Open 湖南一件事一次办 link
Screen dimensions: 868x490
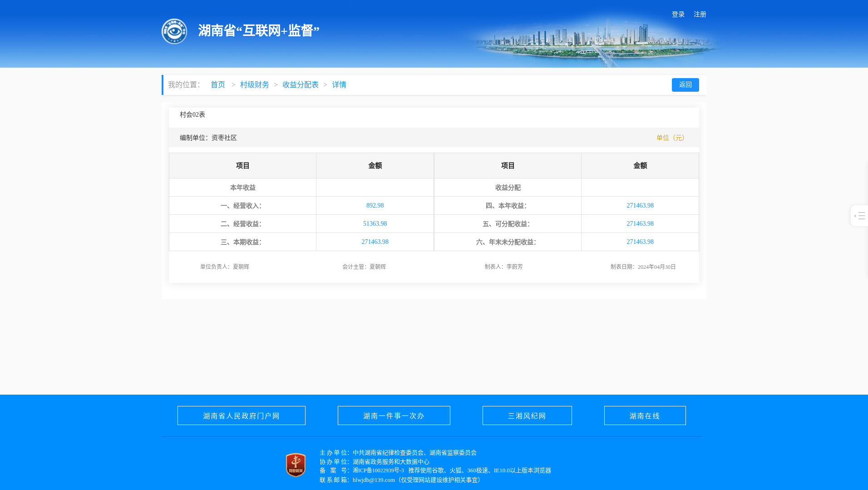[394, 416]
